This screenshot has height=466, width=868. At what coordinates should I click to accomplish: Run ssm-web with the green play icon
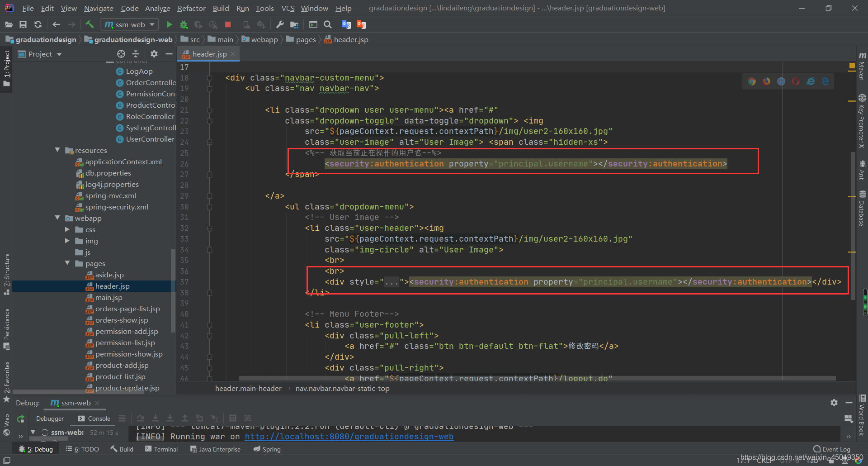point(169,24)
